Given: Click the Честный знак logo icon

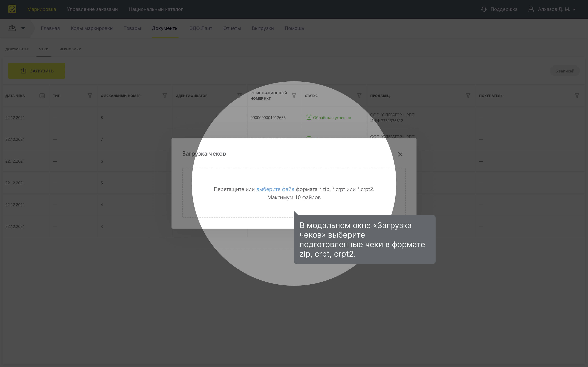Looking at the screenshot, I should click(x=12, y=9).
